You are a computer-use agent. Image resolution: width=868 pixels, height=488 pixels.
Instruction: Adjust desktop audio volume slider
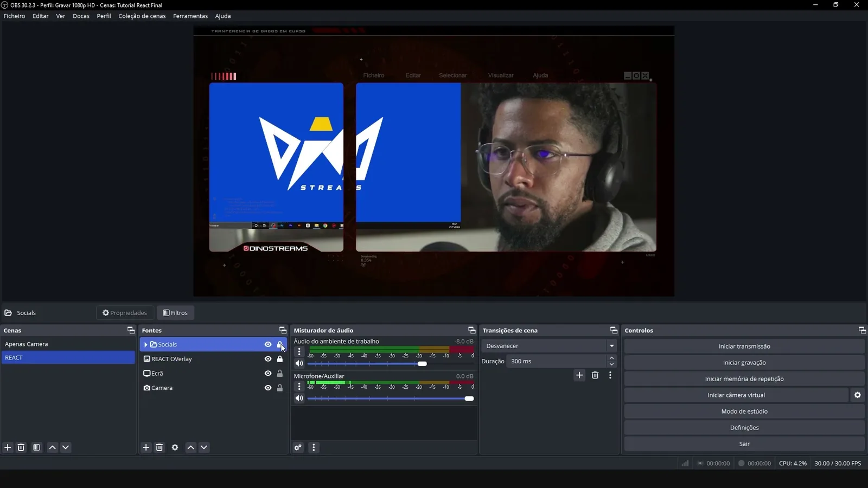(422, 364)
